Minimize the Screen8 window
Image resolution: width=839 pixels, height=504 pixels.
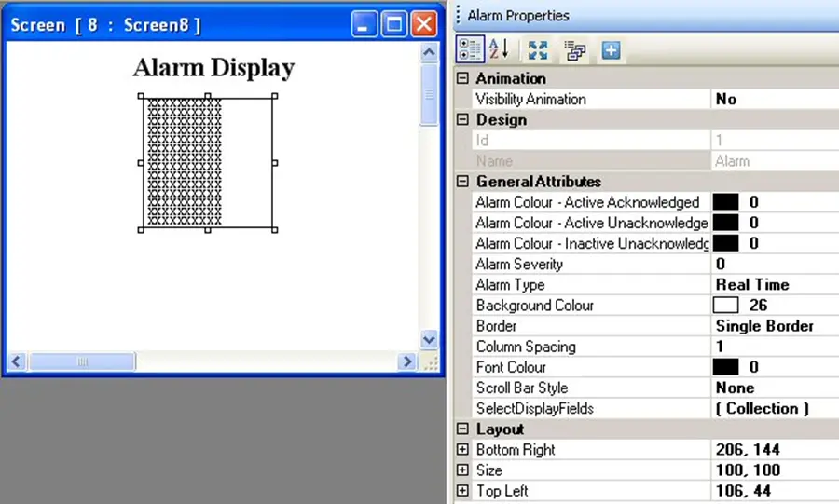pos(364,24)
